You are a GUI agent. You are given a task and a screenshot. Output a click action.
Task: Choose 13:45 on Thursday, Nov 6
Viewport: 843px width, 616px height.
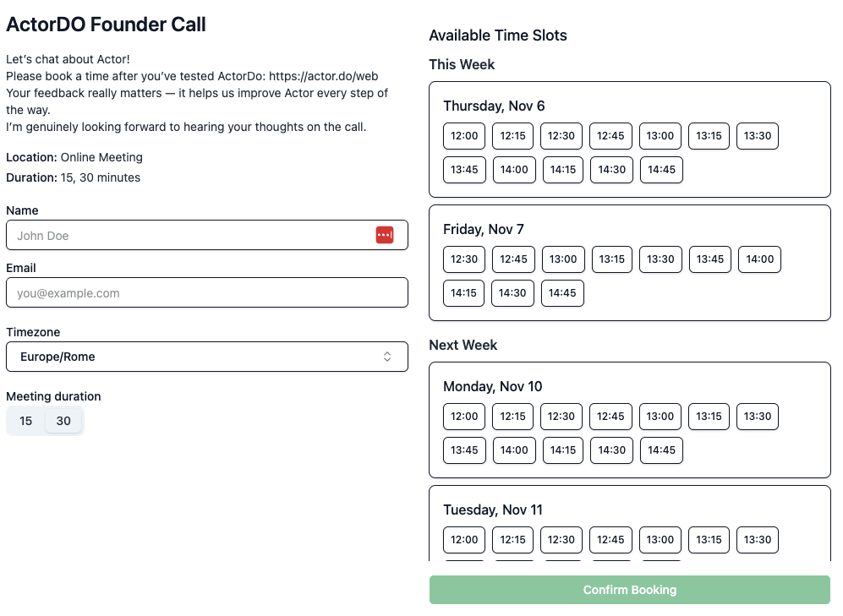click(464, 170)
